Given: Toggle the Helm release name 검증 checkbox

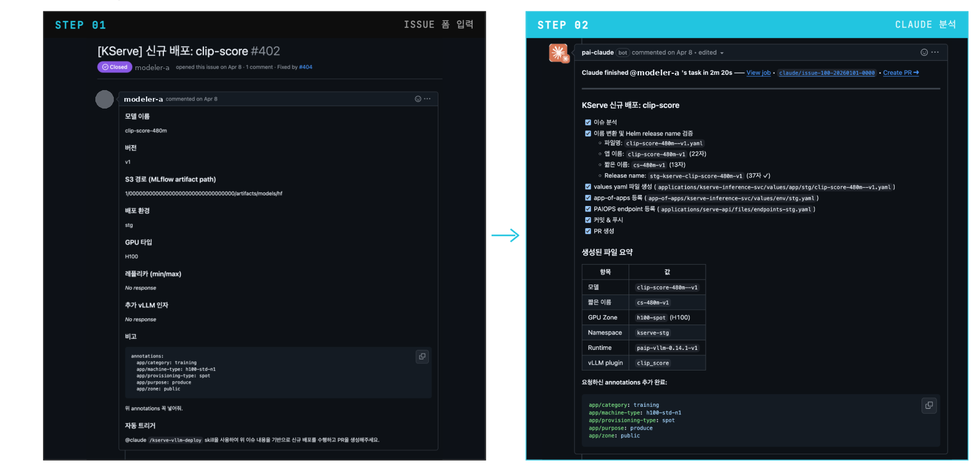Looking at the screenshot, I should point(588,133).
